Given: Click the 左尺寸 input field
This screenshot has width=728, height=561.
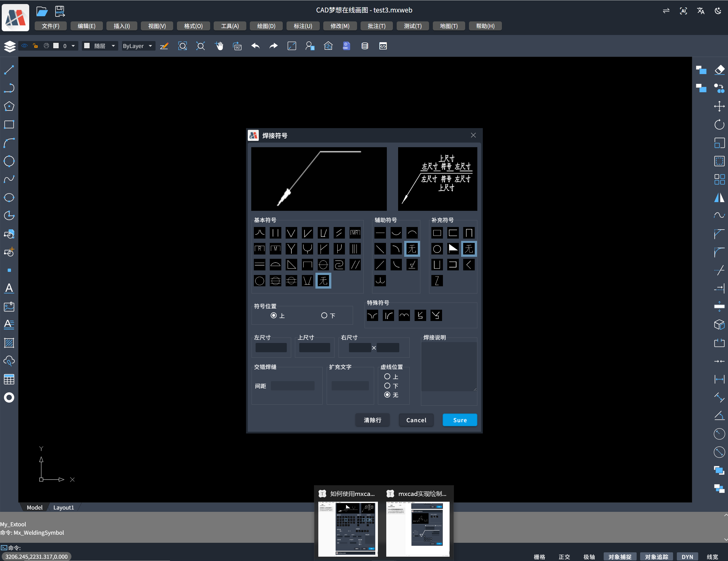Looking at the screenshot, I should [x=271, y=348].
